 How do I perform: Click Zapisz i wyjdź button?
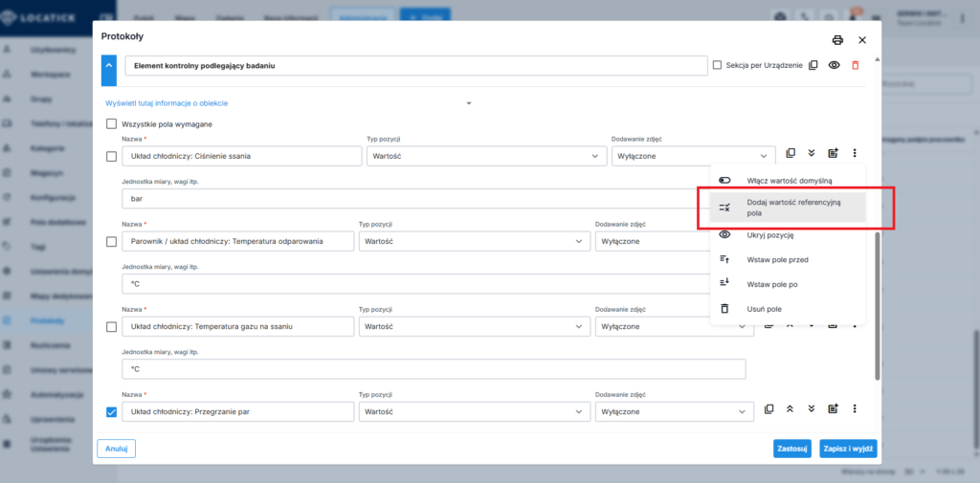[x=848, y=448]
